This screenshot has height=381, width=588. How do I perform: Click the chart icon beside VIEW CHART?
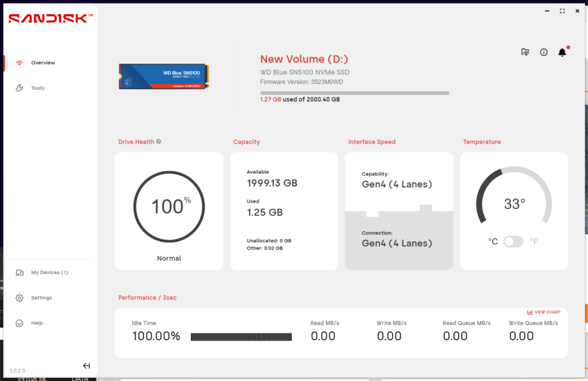[530, 312]
